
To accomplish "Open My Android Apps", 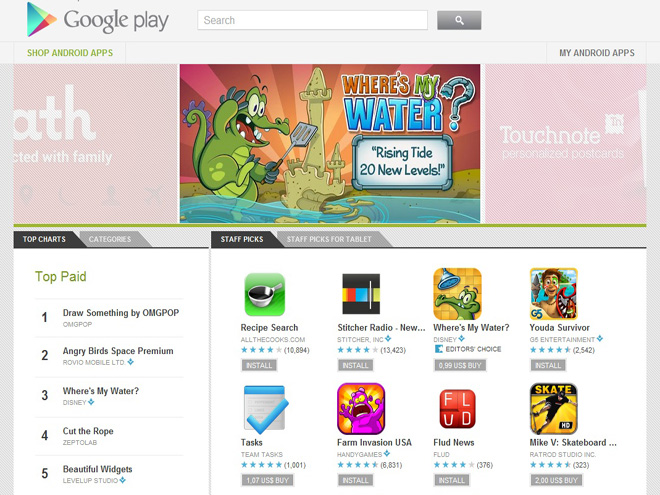I will click(596, 53).
